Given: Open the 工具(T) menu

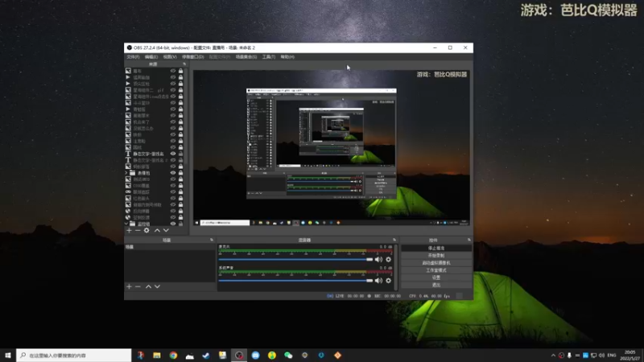Looking at the screenshot, I should pos(269,56).
